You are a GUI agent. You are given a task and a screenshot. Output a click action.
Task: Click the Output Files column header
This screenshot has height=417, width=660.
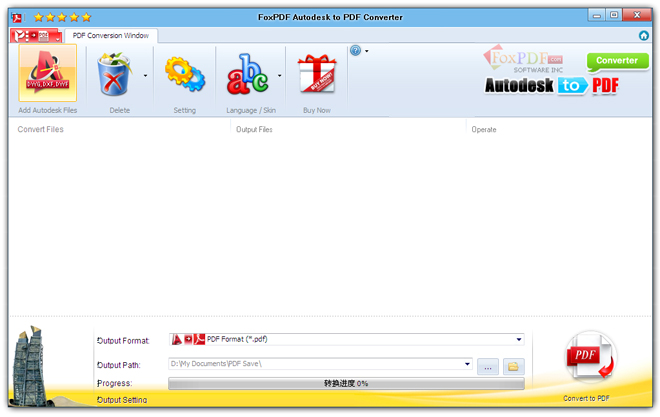tap(254, 130)
